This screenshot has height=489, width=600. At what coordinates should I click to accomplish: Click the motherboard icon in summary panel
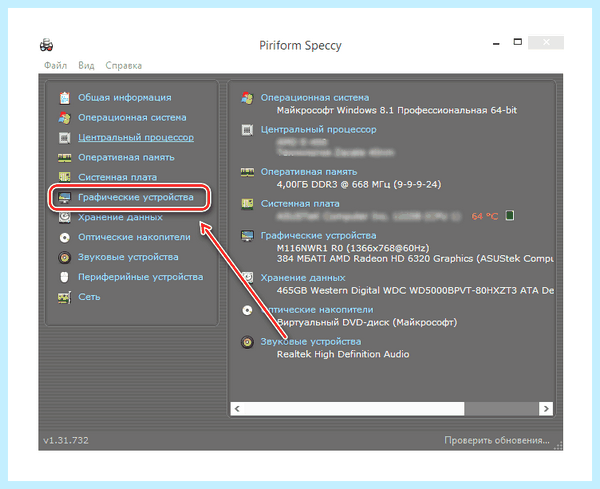(x=247, y=204)
